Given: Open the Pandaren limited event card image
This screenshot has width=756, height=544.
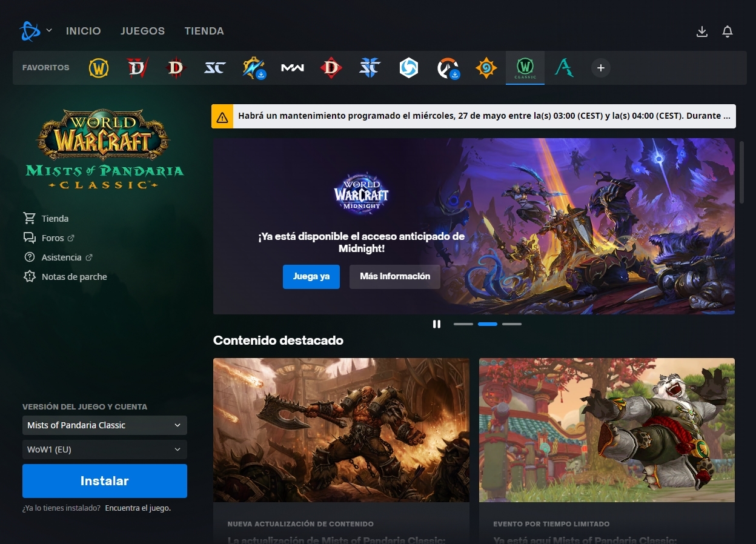Looking at the screenshot, I should (607, 430).
